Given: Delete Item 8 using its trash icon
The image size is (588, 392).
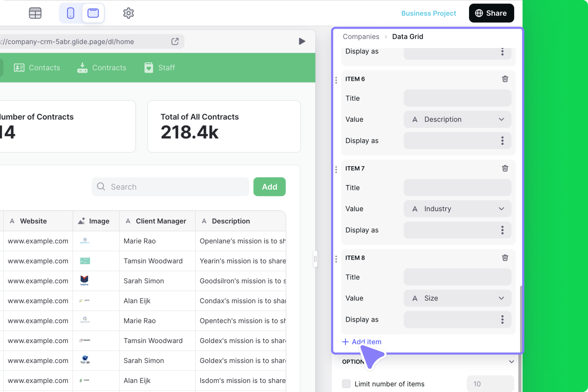Looking at the screenshot, I should 505,258.
